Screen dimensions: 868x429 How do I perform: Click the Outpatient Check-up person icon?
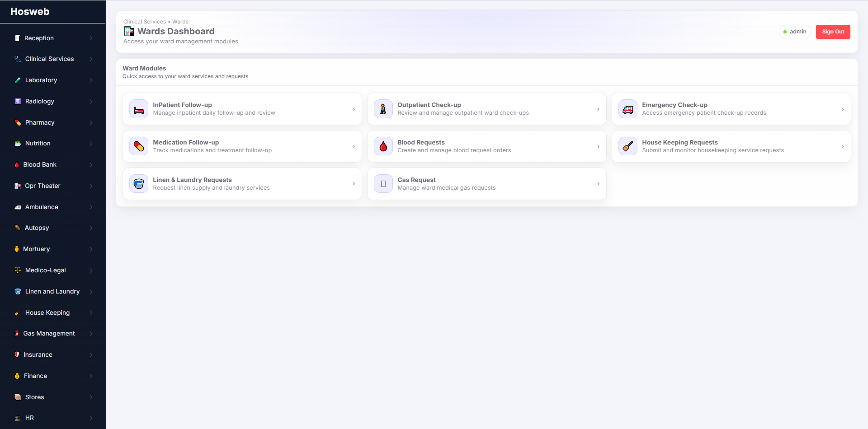click(x=383, y=109)
